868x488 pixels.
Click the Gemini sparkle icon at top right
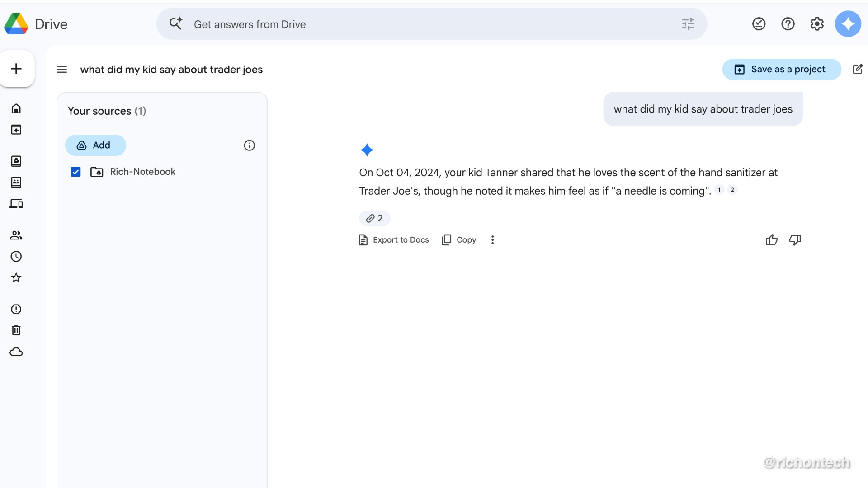pos(848,24)
